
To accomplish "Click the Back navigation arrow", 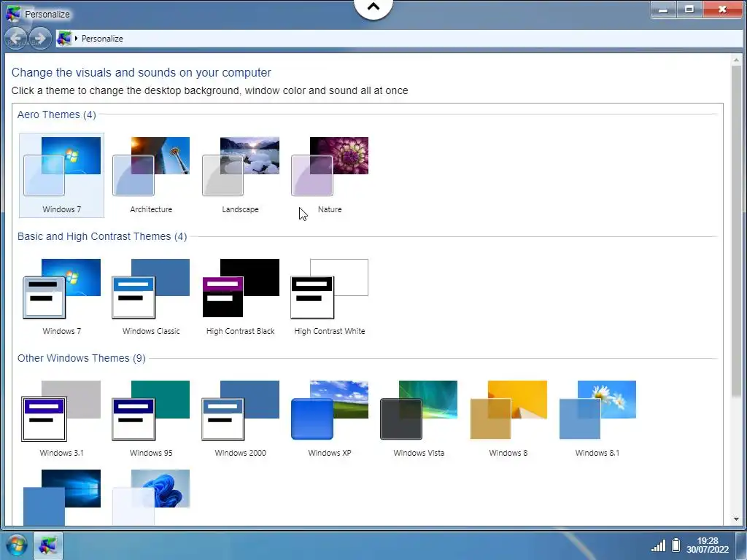I will 16,38.
